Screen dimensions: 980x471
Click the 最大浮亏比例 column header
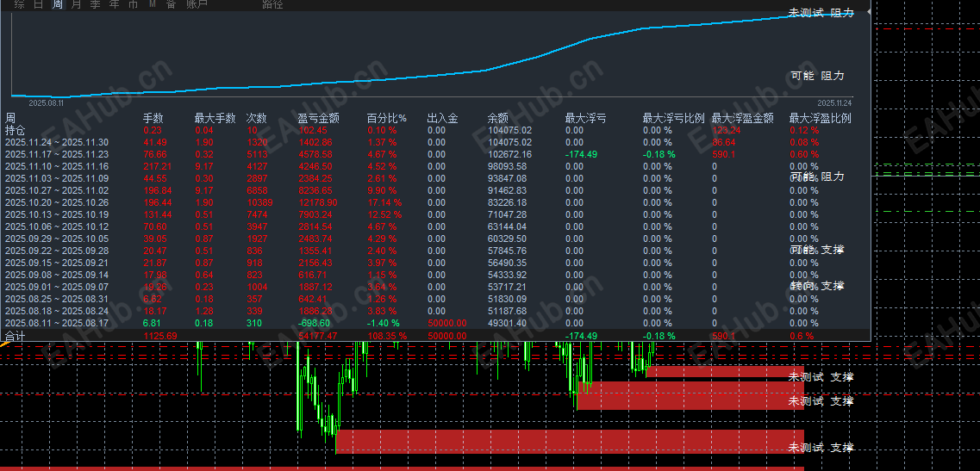coord(674,118)
